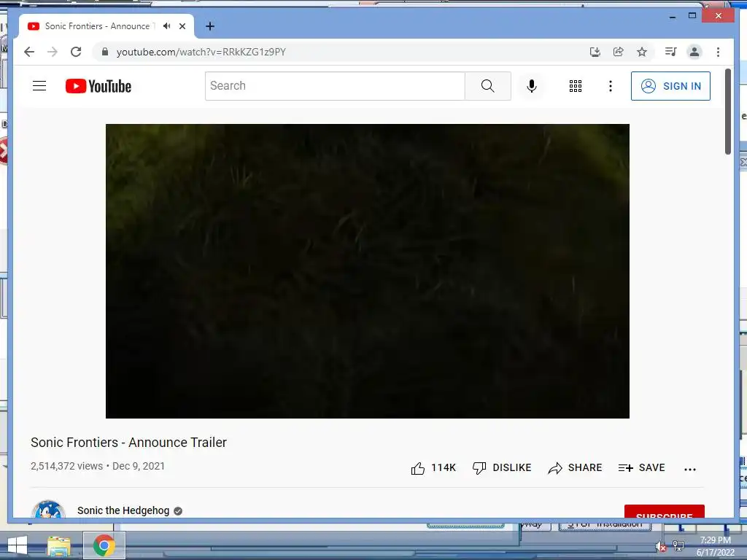Image resolution: width=747 pixels, height=560 pixels.
Task: Bookmark this page with the star icon
Action: click(642, 52)
